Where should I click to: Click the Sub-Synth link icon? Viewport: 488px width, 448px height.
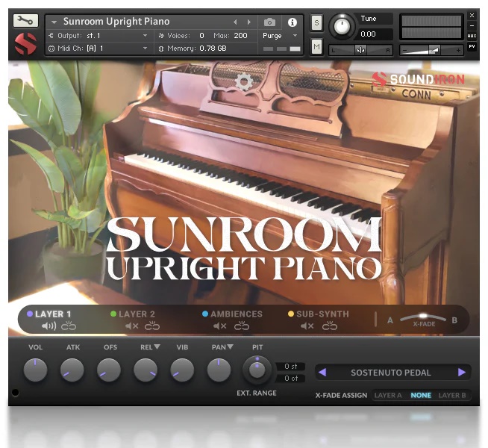330,326
